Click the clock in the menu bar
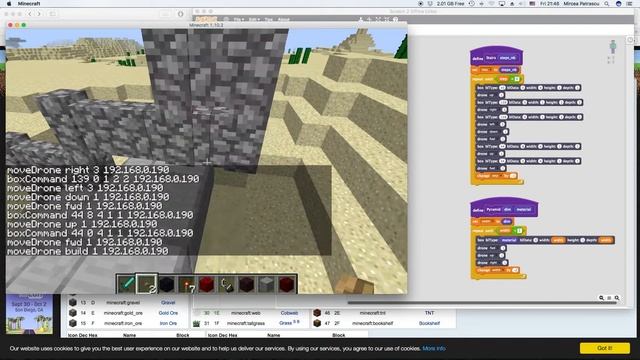640x360 pixels. coord(549,4)
